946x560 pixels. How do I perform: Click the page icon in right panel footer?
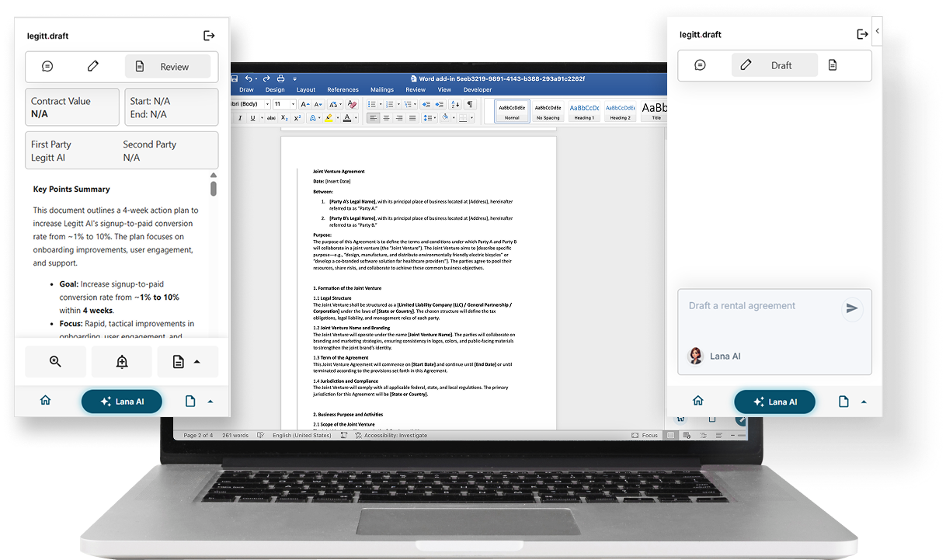pos(843,402)
